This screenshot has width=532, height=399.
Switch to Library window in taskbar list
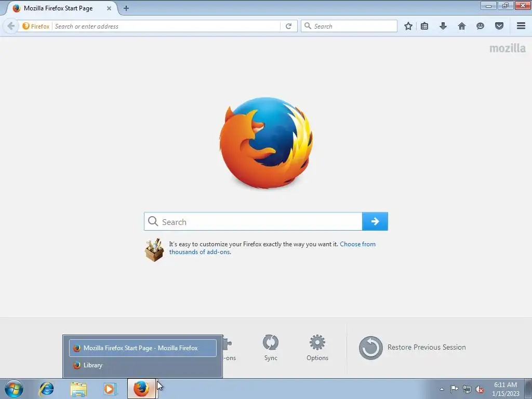tap(143, 365)
